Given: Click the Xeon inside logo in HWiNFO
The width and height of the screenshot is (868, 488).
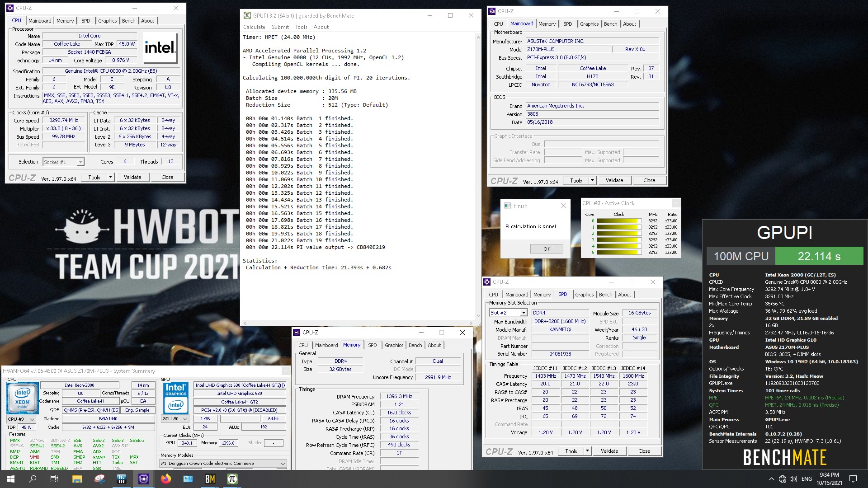Looking at the screenshot, I should [22, 398].
